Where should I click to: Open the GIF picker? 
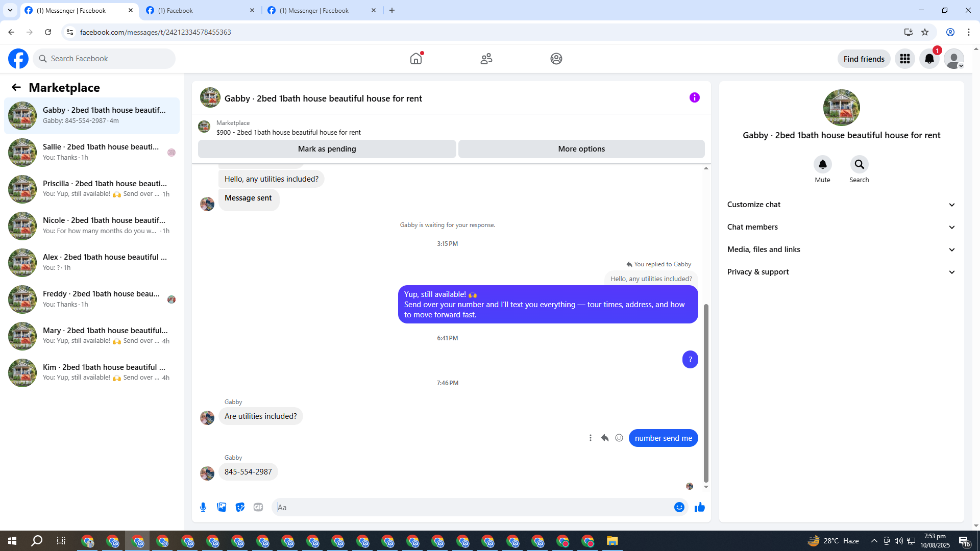click(x=258, y=507)
